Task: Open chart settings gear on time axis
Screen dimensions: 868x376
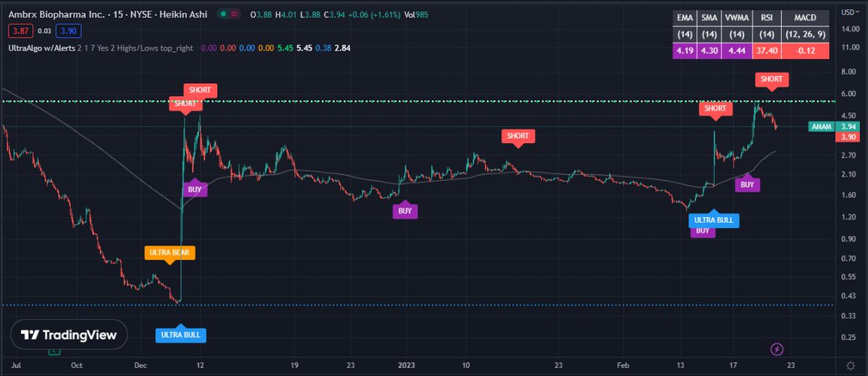Action: pyautogui.click(x=851, y=367)
